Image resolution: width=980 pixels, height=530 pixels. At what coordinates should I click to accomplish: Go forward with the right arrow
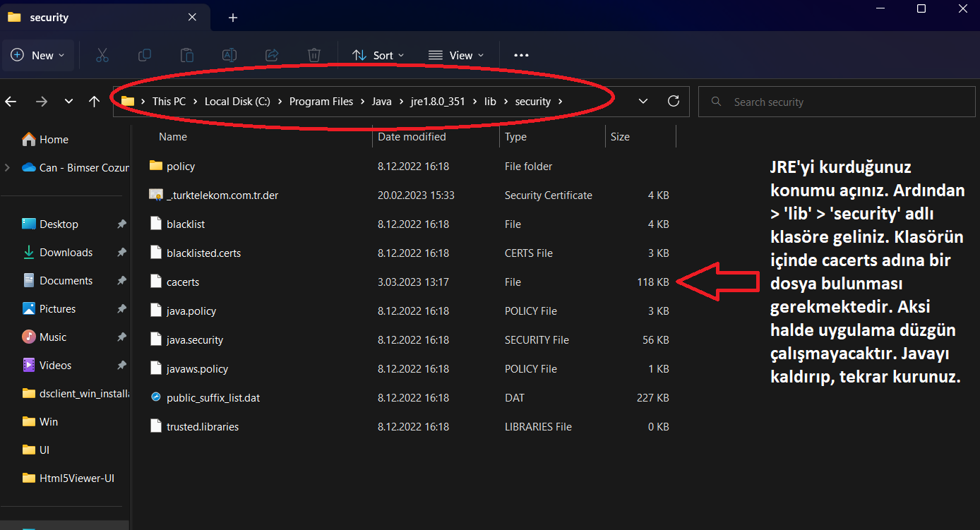[42, 102]
